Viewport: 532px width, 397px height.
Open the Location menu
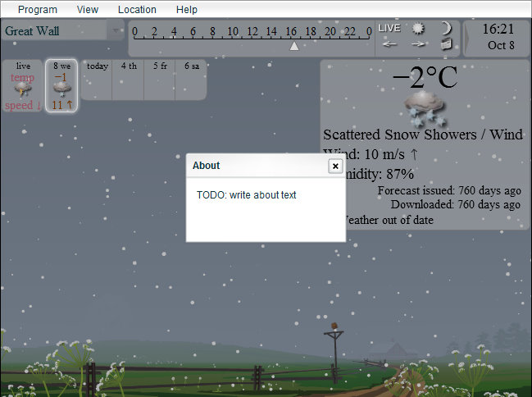[137, 10]
